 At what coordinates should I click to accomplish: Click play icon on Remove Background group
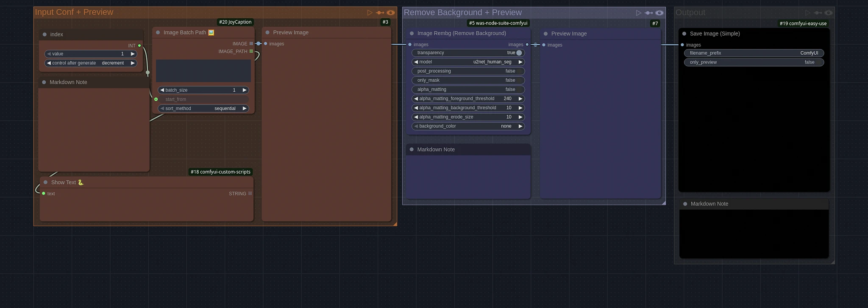[x=638, y=13]
